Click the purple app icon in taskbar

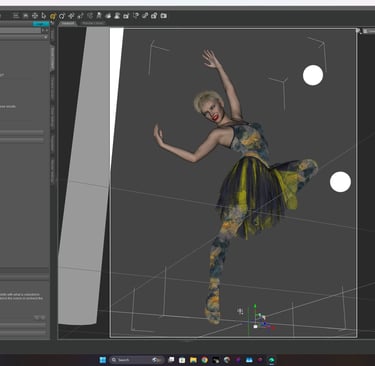point(238,360)
